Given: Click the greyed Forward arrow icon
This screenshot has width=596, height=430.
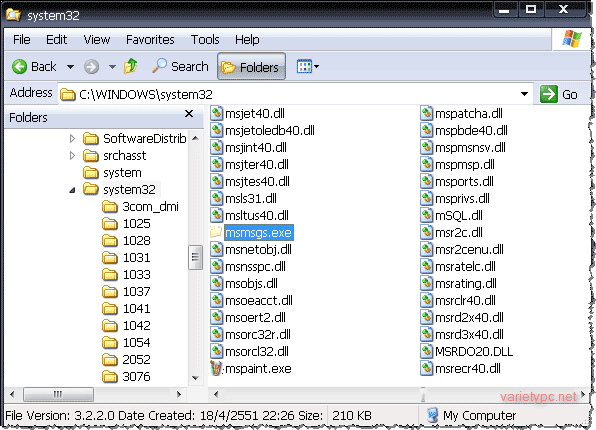Looking at the screenshot, I should (x=91, y=67).
